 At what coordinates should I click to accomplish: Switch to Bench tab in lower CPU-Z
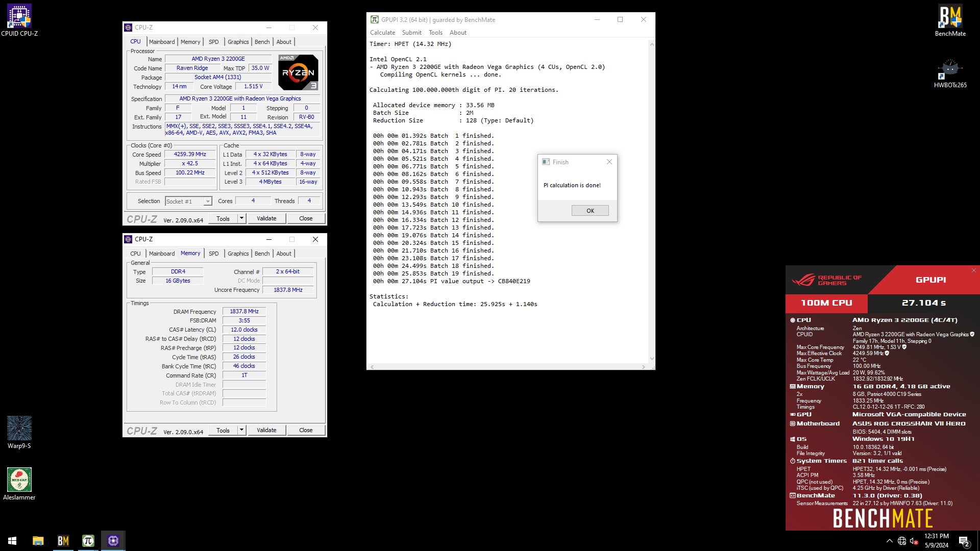point(262,254)
